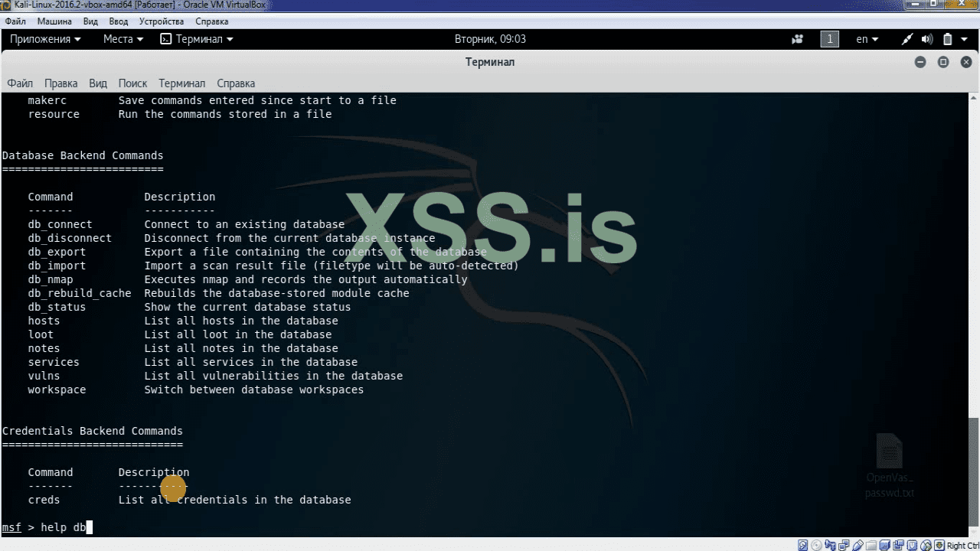Open VirtualBox Ввод menu

[119, 21]
